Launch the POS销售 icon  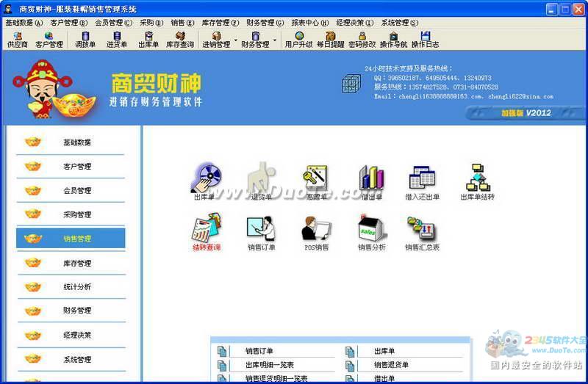tap(316, 233)
